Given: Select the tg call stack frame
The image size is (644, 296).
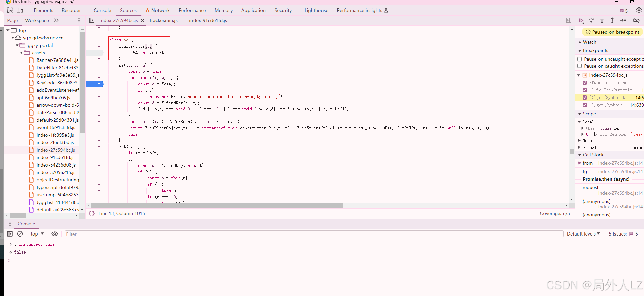Looking at the screenshot, I should pos(609,171).
